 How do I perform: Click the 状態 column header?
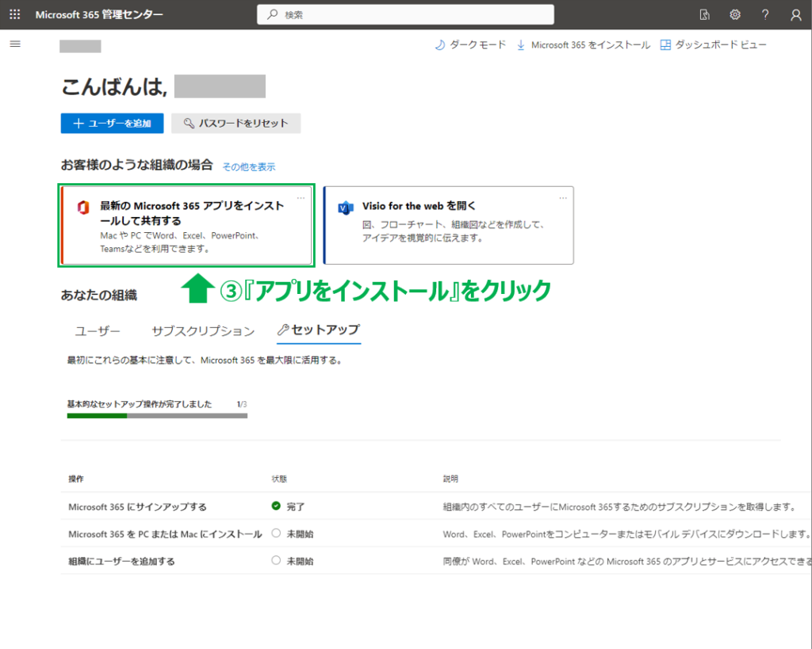pos(279,479)
